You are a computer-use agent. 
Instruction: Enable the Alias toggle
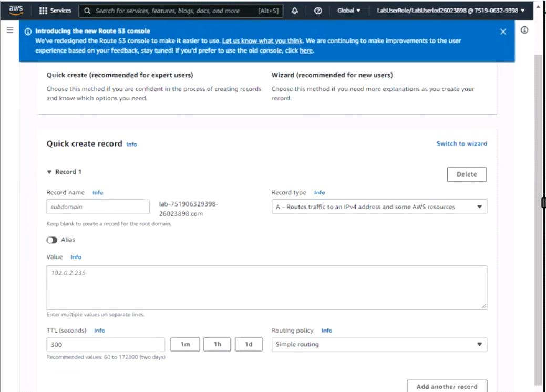52,240
